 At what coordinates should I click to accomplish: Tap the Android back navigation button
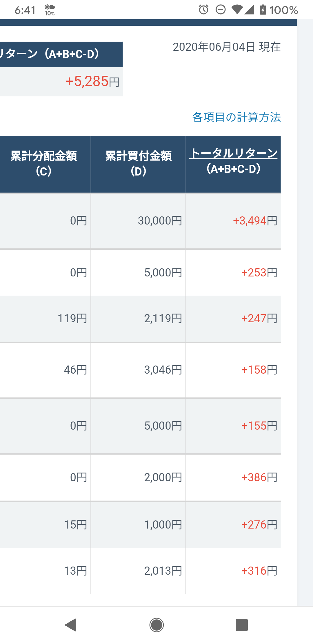click(x=71, y=625)
